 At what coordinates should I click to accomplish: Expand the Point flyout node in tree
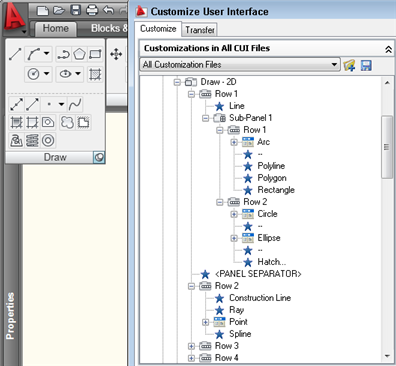point(206,322)
